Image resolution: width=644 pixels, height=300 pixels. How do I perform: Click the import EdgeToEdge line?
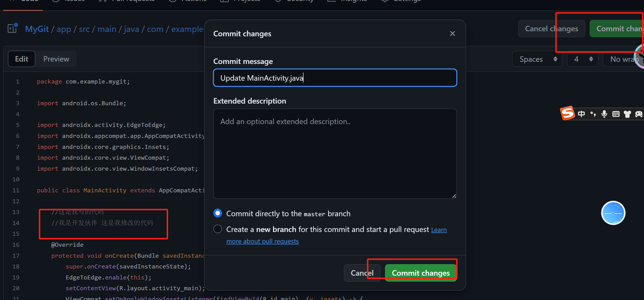(101, 125)
